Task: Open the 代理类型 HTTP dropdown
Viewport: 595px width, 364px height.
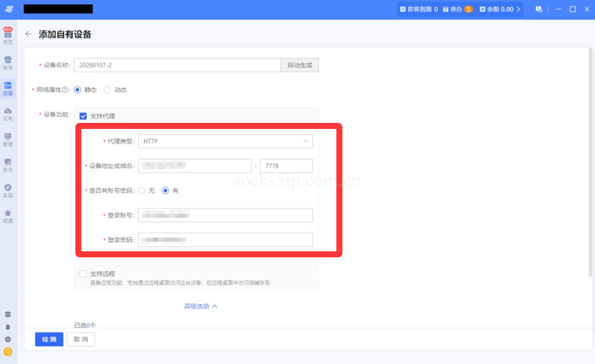Action: (x=226, y=141)
